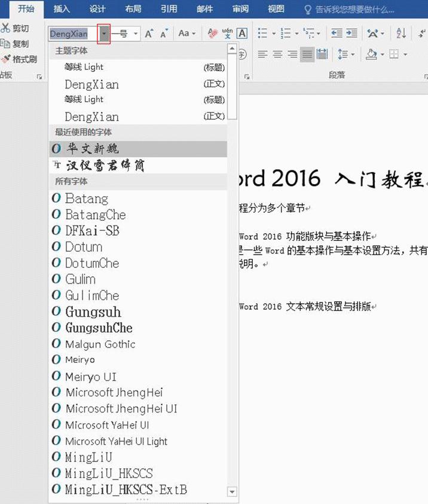The width and height of the screenshot is (428, 504).
Task: Click the Asian layout icon
Action: (x=373, y=33)
